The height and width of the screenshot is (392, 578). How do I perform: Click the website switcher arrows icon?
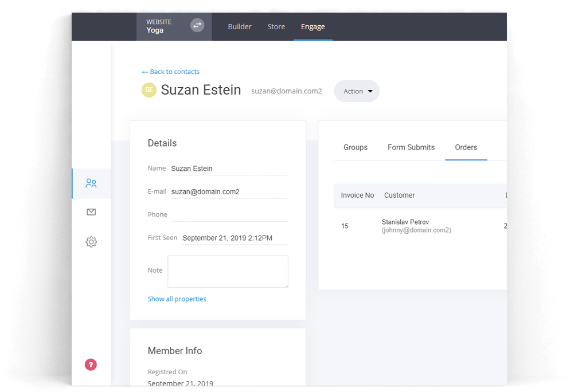tap(197, 25)
